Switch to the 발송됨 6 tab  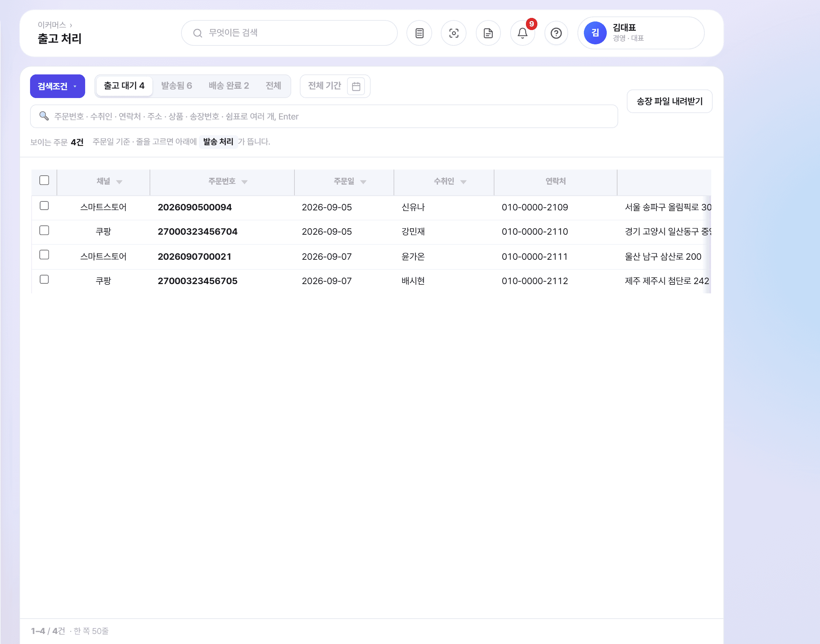176,86
